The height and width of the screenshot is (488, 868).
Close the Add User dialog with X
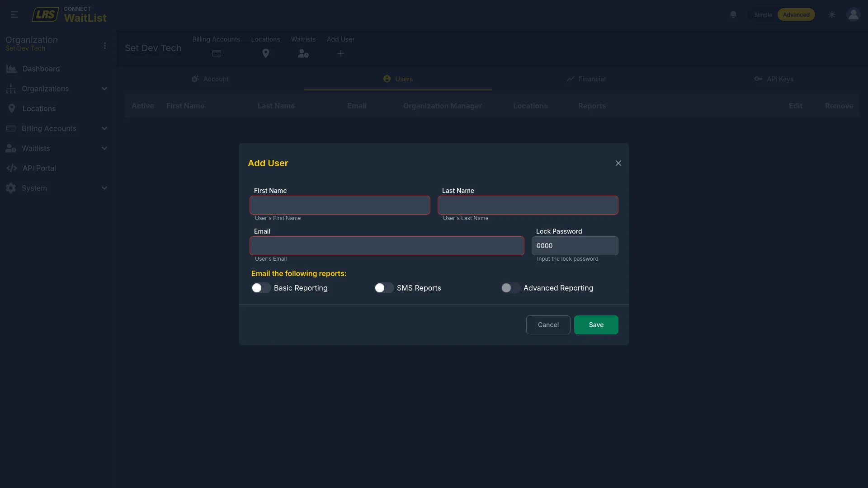(618, 163)
